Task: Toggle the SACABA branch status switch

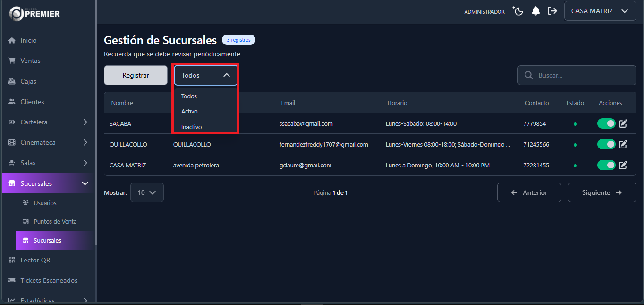Action: tap(606, 123)
